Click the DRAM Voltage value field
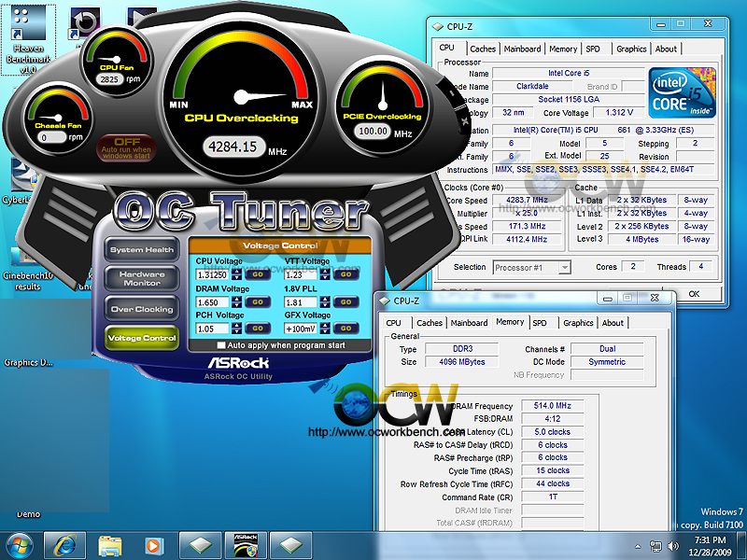This screenshot has height=560, width=747. pos(213,301)
